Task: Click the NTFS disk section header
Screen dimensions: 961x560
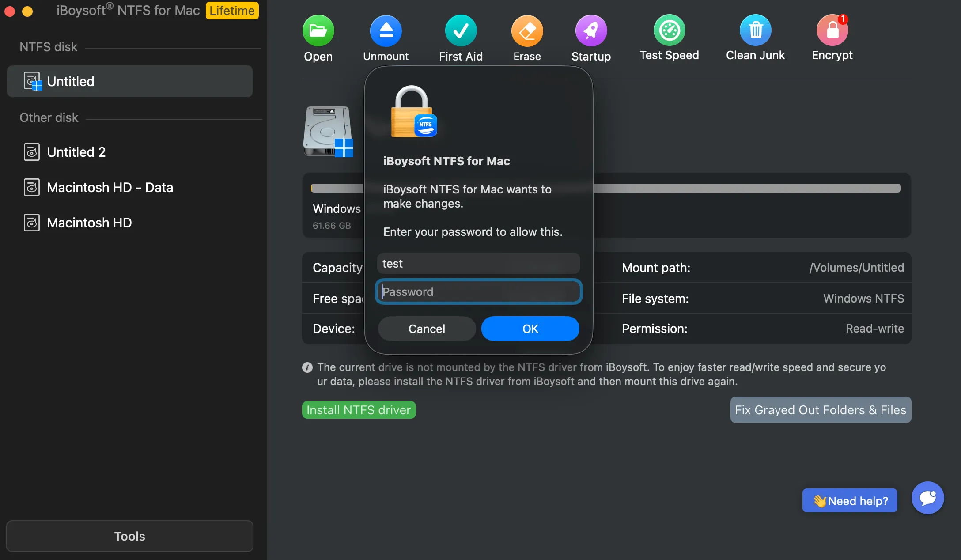Action: click(48, 47)
